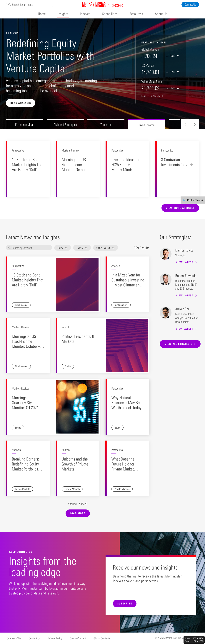
Task: Click VIEW ALL STRATEGISTS button
Action: pos(180,344)
